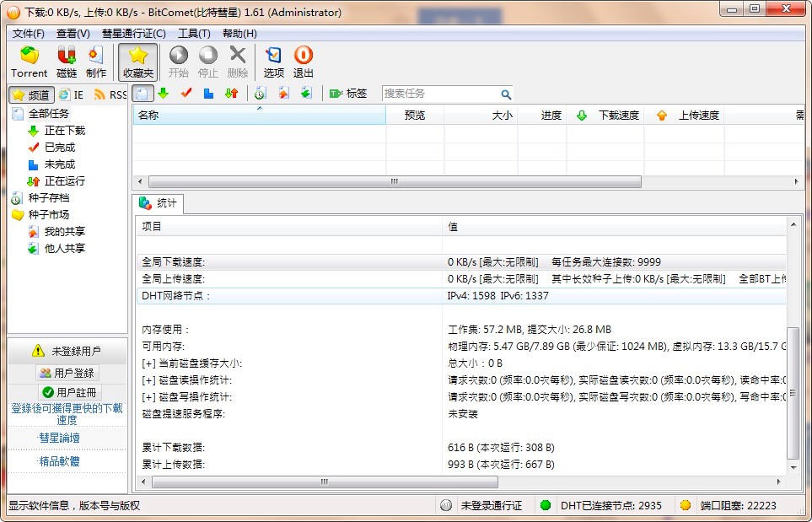Open the 帮助(H) menu
Image resolution: width=812 pixels, height=522 pixels.
pos(239,34)
